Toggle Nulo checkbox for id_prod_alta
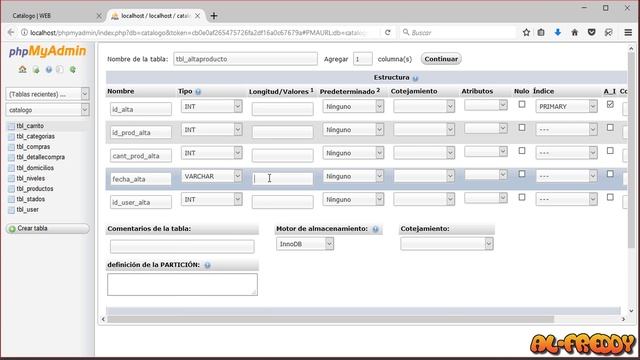This screenshot has height=360, width=640. [x=522, y=128]
